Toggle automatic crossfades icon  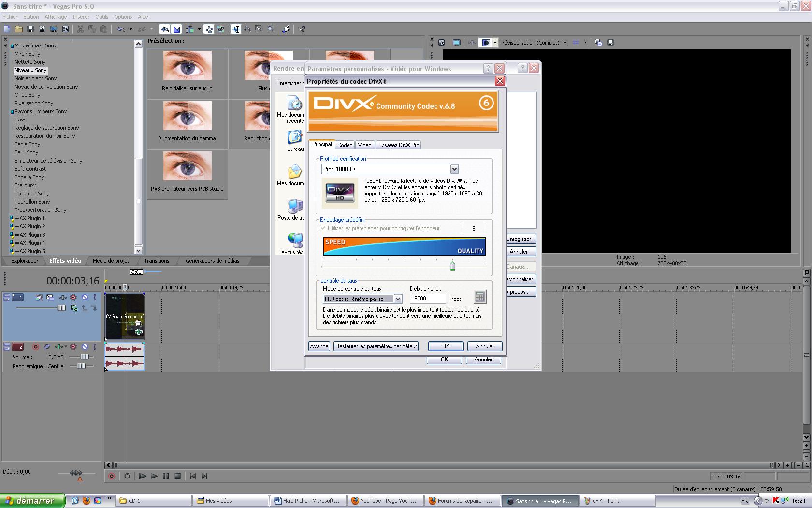177,29
